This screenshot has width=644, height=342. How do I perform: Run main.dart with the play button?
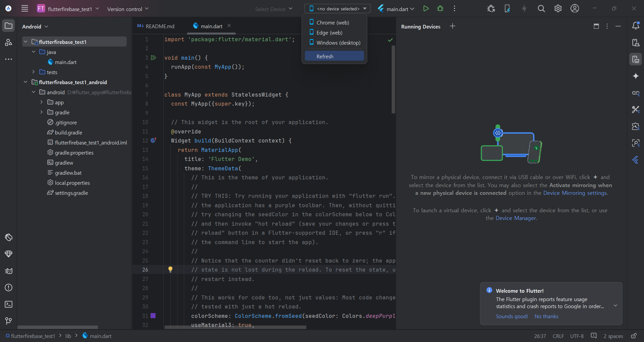click(426, 9)
